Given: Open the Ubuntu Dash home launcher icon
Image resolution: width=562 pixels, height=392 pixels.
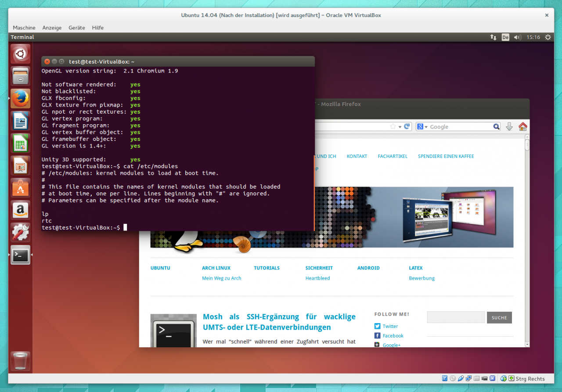Looking at the screenshot, I should pos(20,54).
